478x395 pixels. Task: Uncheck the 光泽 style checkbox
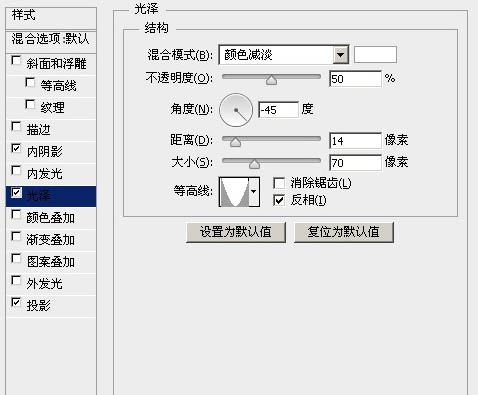pos(16,193)
